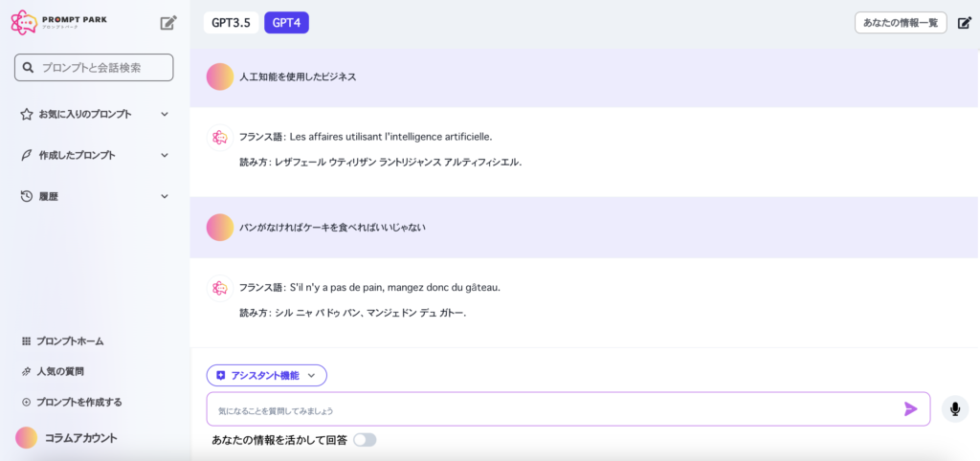
Task: Click bot avatar beside S'il n'y a pas response
Action: 220,288
